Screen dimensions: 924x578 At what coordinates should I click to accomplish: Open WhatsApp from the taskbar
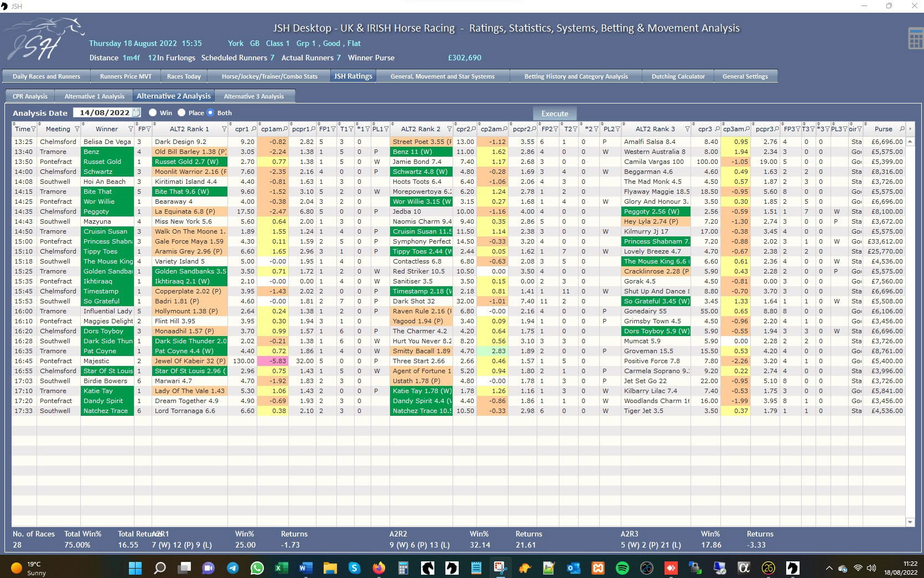point(257,567)
